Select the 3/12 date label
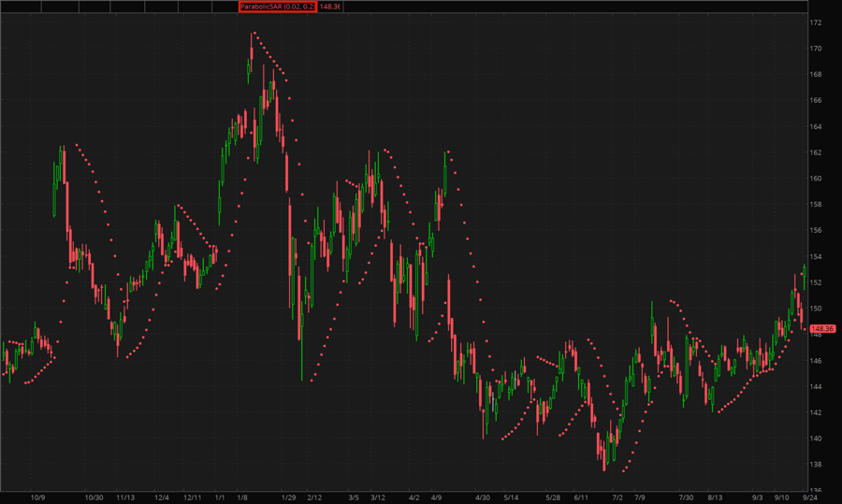The height and width of the screenshot is (504, 842). pos(378,497)
